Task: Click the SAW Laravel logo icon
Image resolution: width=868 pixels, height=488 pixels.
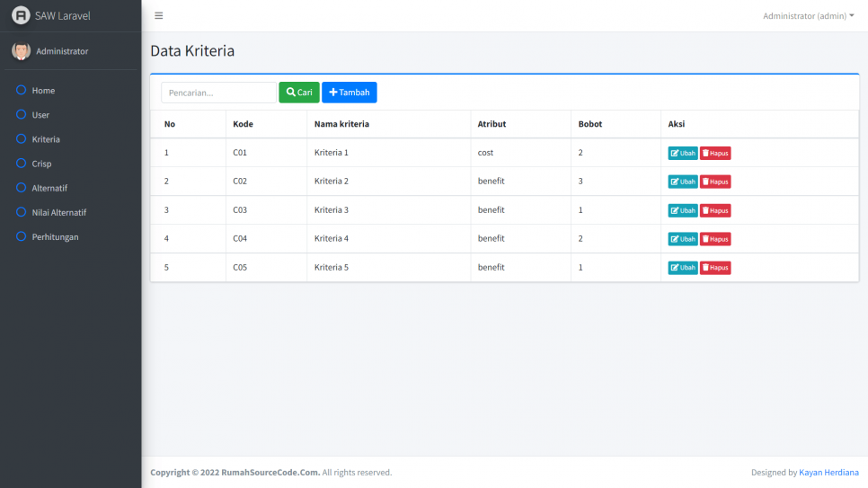Action: point(21,15)
